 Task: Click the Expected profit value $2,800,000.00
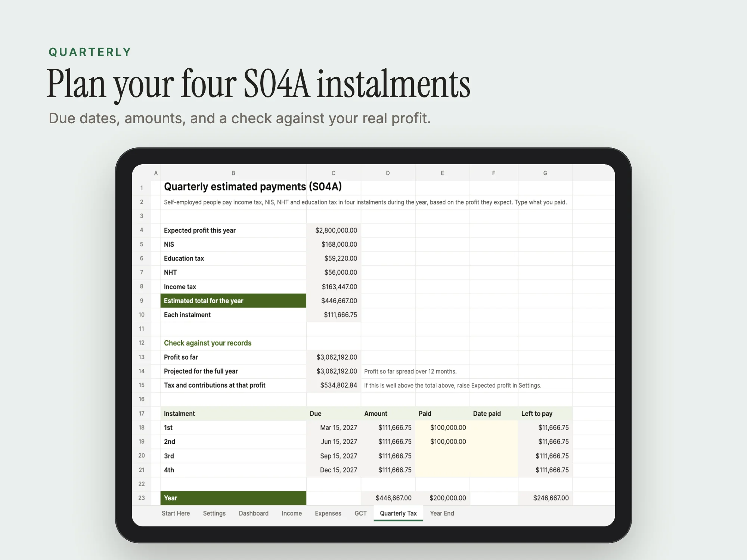(x=334, y=230)
